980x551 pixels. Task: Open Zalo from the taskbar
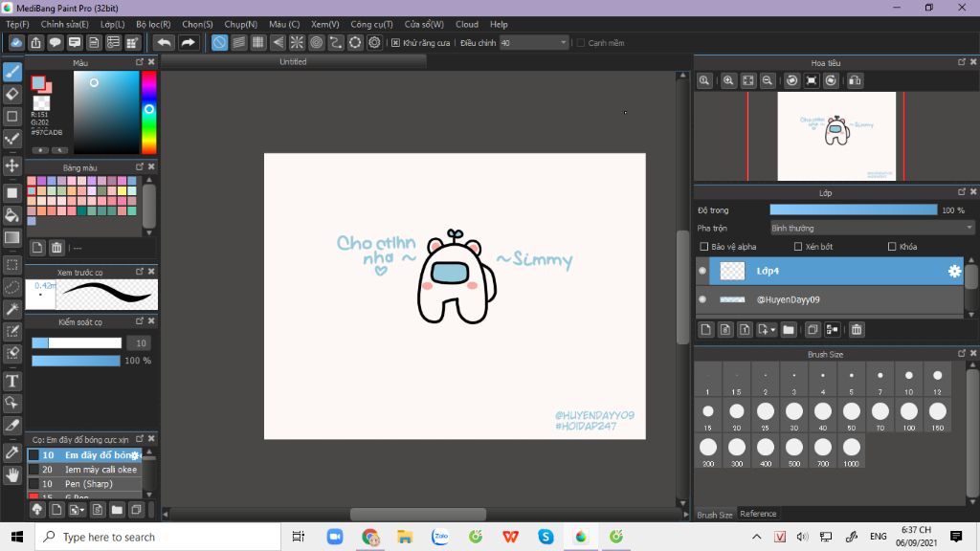(x=440, y=537)
